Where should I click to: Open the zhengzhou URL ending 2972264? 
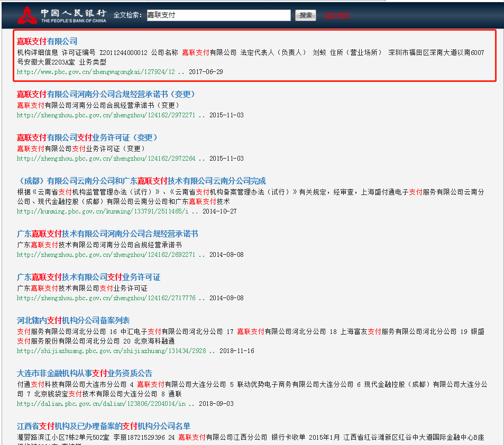tap(111, 159)
